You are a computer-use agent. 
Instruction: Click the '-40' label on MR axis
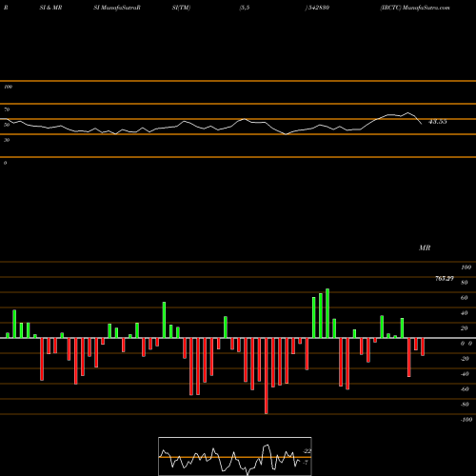coord(465,374)
